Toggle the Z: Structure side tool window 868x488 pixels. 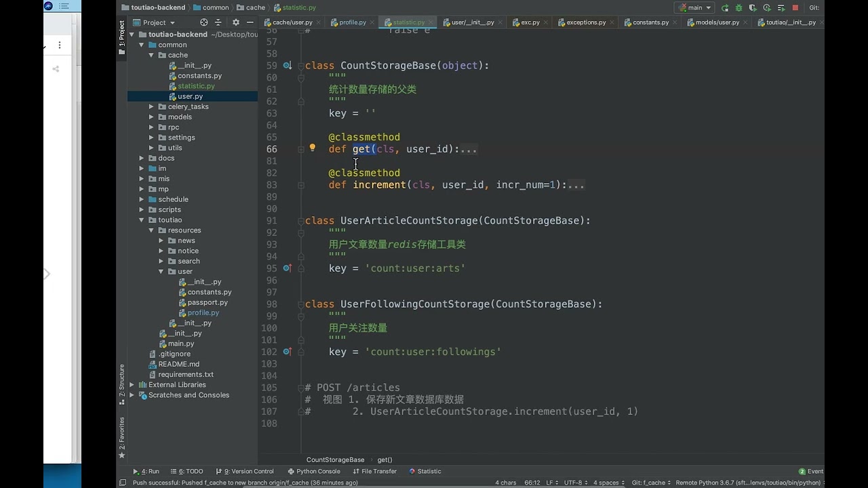[x=122, y=384]
